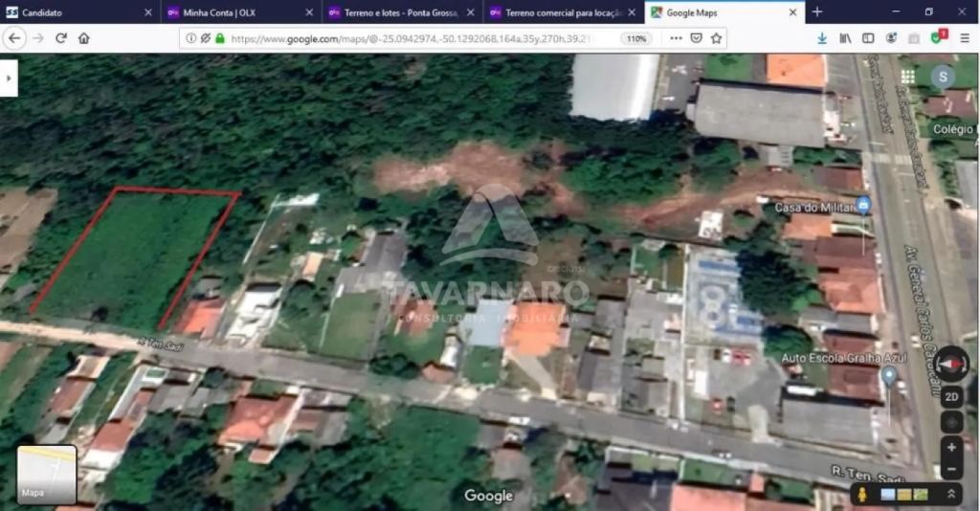Expand the Google Maps side panel
This screenshot has height=511, width=980.
point(10,78)
